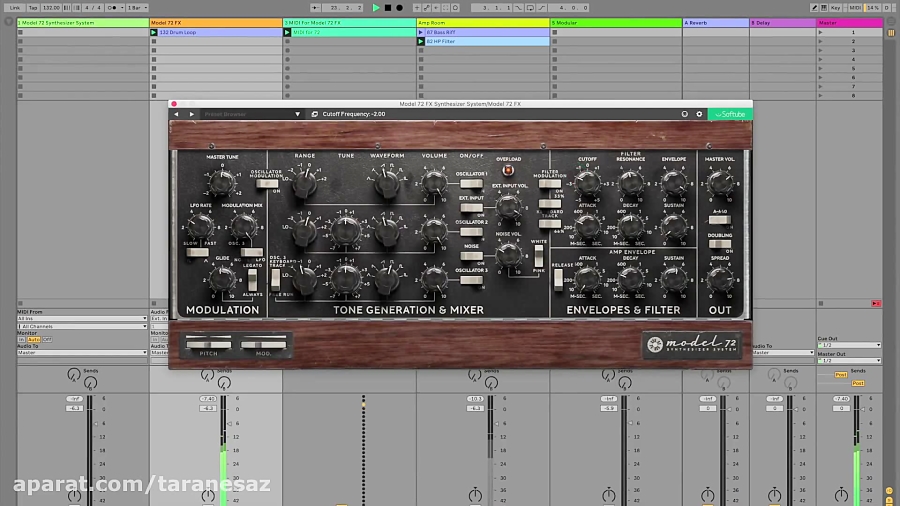The width and height of the screenshot is (900, 506).
Task: Select the 5 Modular track header
Action: tap(616, 23)
